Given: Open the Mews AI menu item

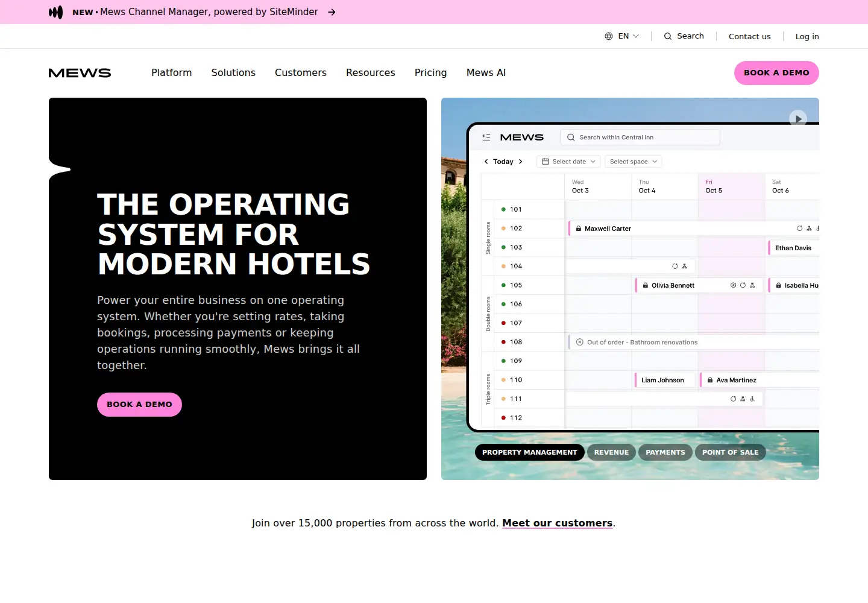Looking at the screenshot, I should pos(486,72).
